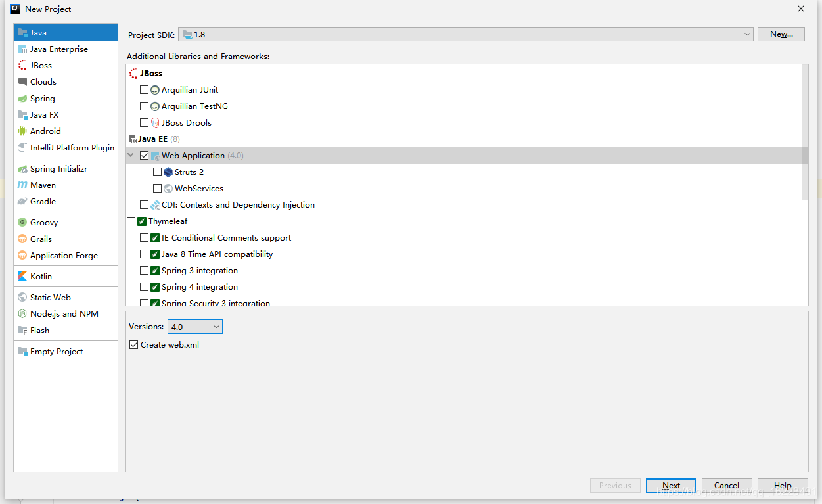822x504 pixels.
Task: Click the Next button
Action: pos(671,486)
